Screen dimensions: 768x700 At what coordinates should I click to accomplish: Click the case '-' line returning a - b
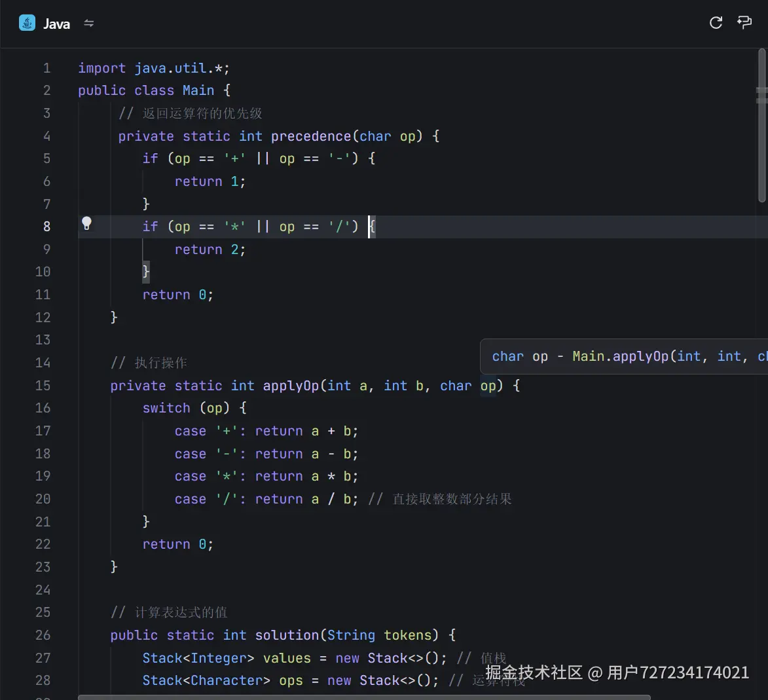point(266,454)
